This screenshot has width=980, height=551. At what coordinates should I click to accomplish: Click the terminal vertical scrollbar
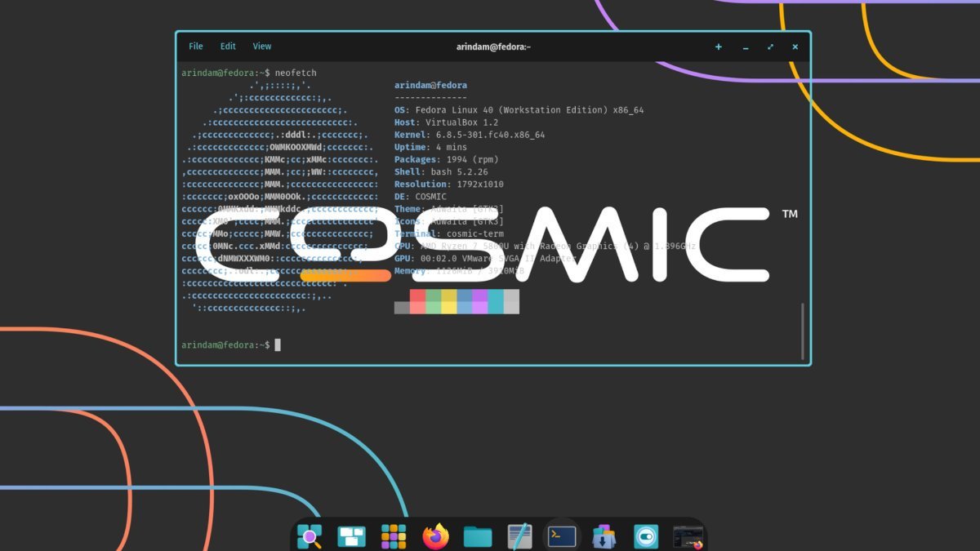click(802, 331)
